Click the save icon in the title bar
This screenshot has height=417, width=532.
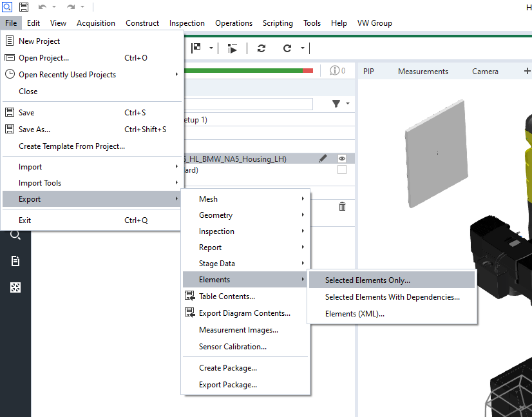23,6
